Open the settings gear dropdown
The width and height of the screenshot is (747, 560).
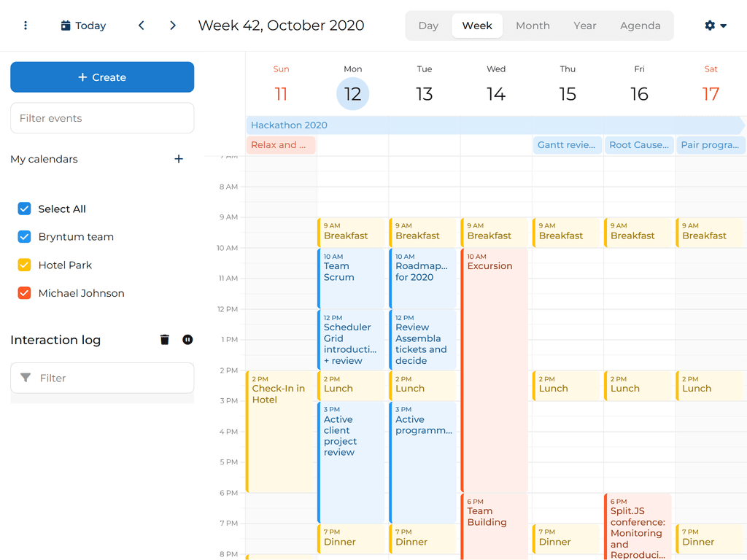point(713,25)
